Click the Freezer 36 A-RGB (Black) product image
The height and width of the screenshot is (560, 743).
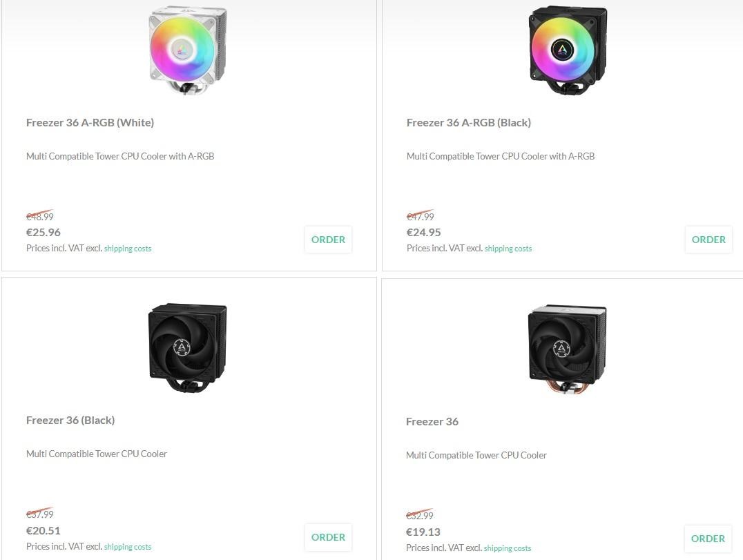(568, 50)
